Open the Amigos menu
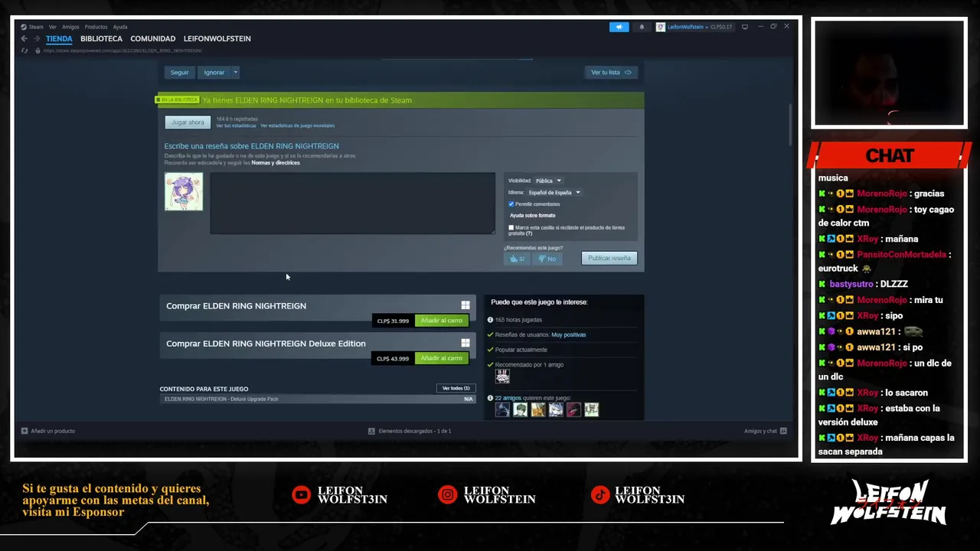 70,27
